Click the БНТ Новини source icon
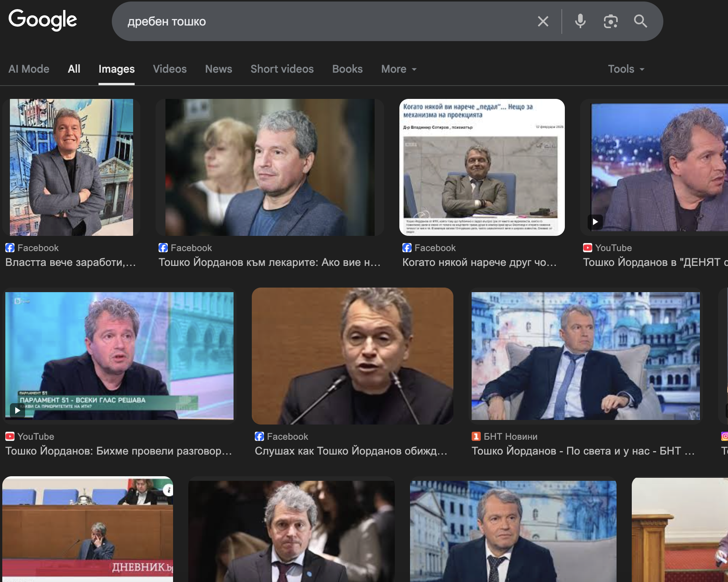Screen dimensions: 728x582 (476, 436)
